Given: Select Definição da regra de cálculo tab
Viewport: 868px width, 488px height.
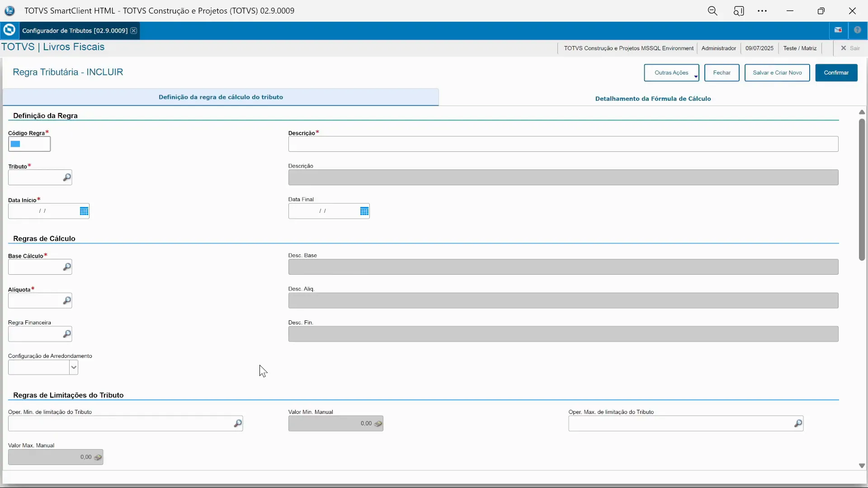Looking at the screenshot, I should point(221,97).
